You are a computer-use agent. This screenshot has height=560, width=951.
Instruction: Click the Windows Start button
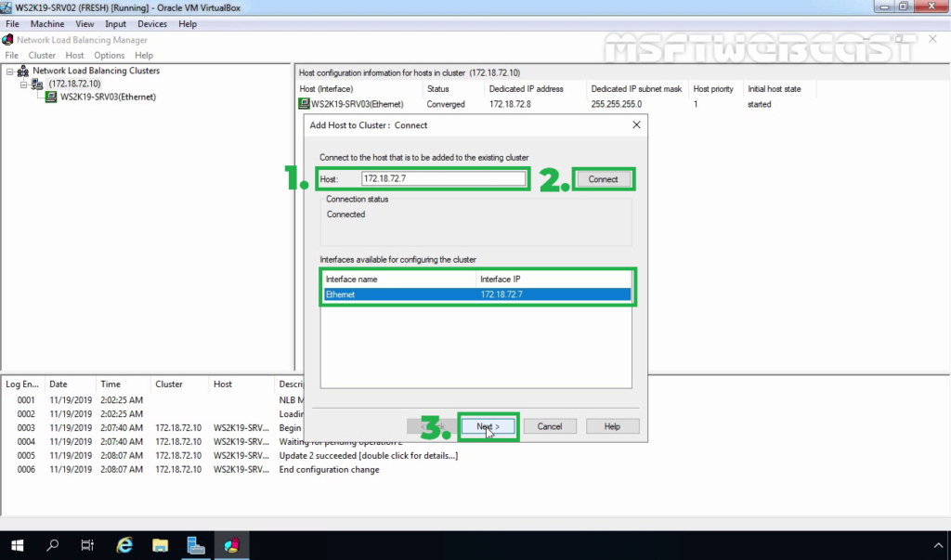pyautogui.click(x=17, y=545)
